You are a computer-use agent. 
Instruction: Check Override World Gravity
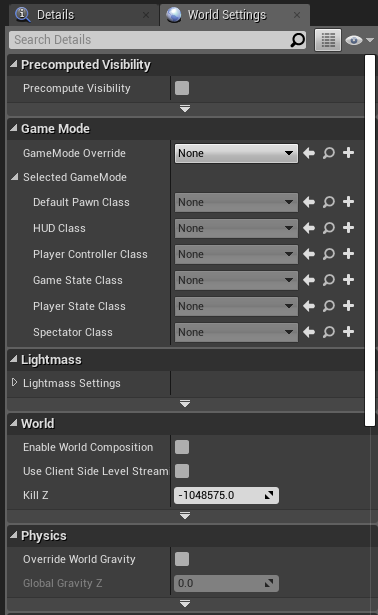tap(182, 559)
